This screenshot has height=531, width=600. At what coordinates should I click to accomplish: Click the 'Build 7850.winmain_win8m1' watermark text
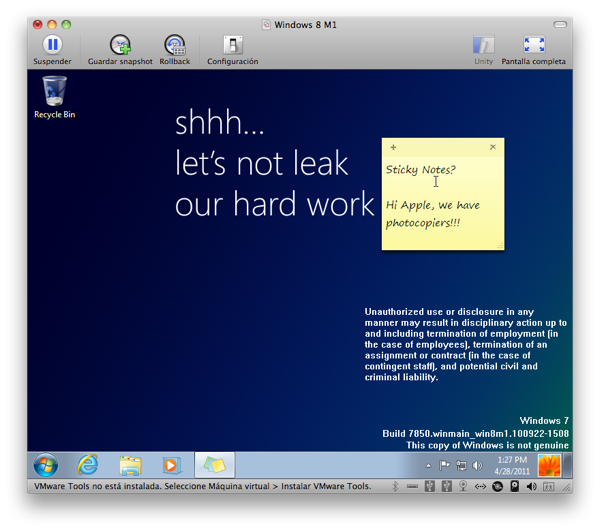475,433
